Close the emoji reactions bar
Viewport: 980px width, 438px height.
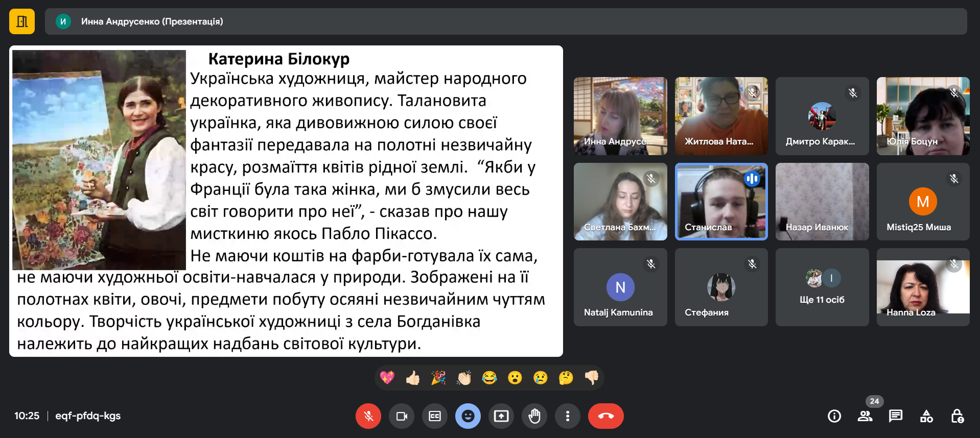468,416
